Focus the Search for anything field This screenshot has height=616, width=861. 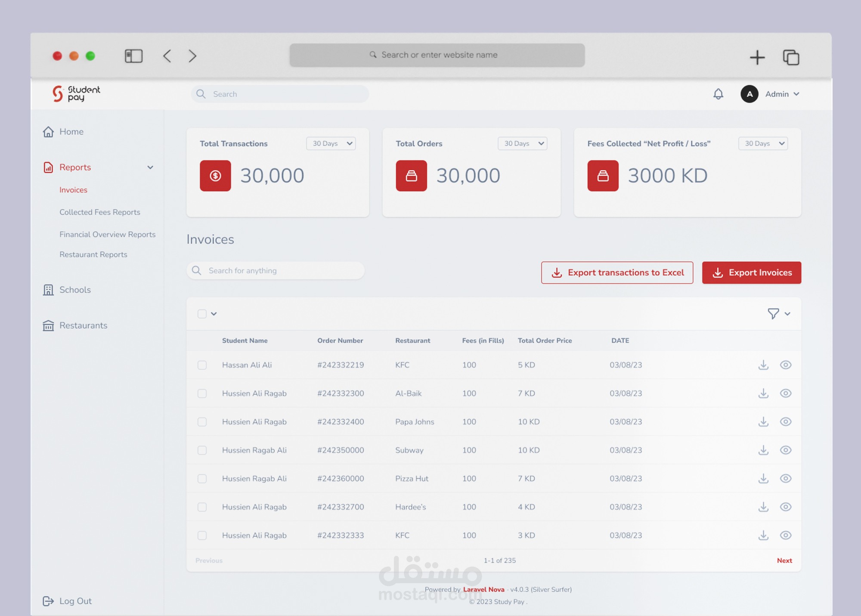point(276,271)
